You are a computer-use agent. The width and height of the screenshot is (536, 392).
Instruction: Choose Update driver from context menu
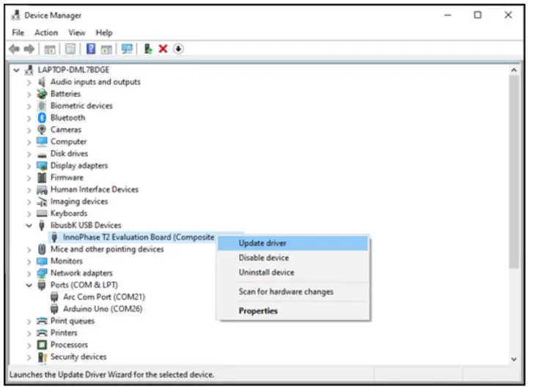[293, 243]
